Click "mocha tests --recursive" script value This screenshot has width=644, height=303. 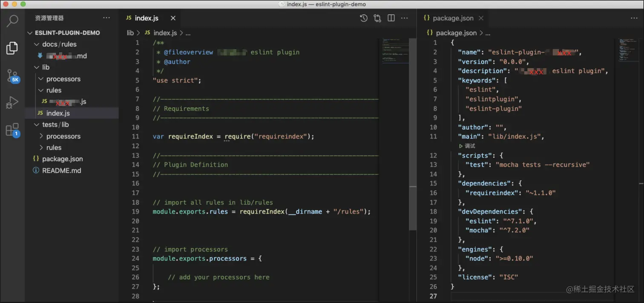(x=543, y=164)
